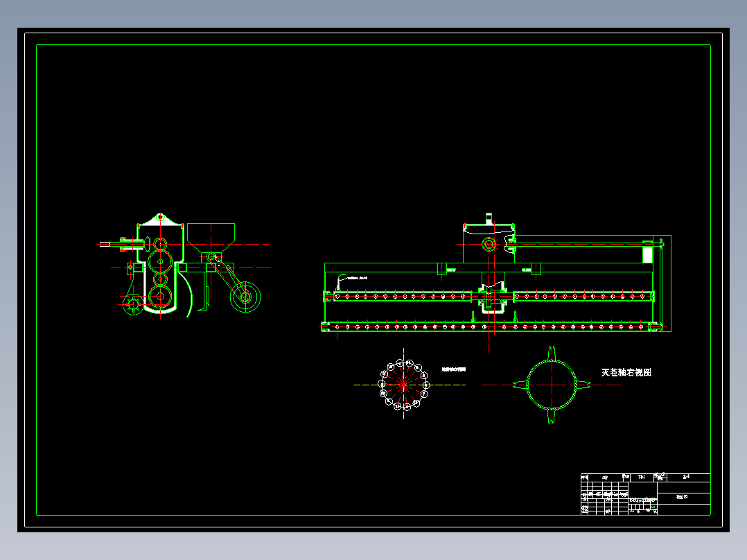Viewport: 747px width, 560px height.
Task: Click the 灭茬轴右视图 label text
Action: click(x=626, y=372)
